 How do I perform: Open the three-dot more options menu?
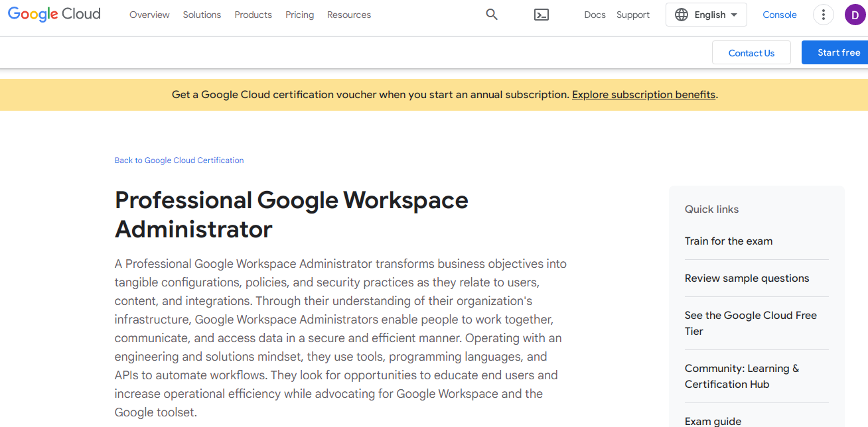[x=824, y=15]
